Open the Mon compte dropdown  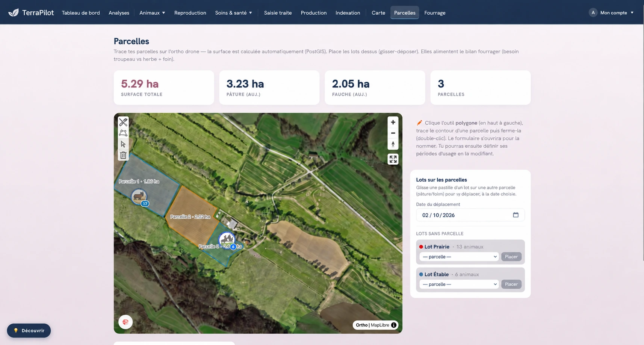tap(617, 13)
